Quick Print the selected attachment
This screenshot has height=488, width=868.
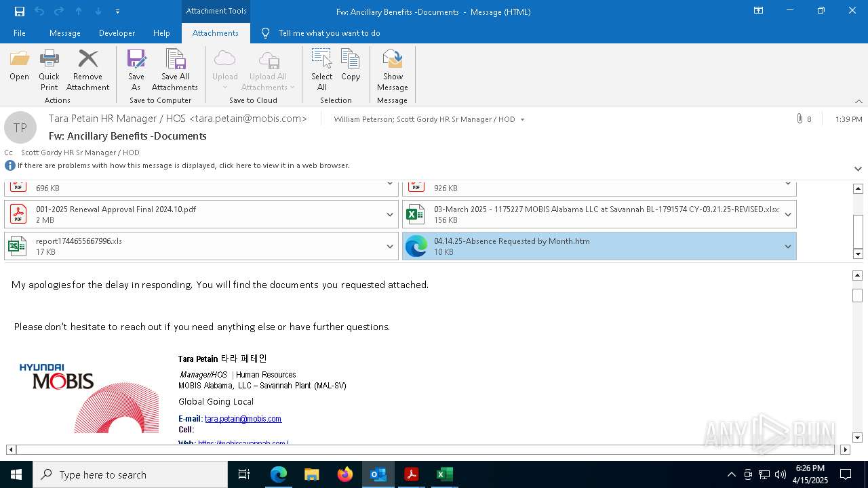click(x=49, y=70)
